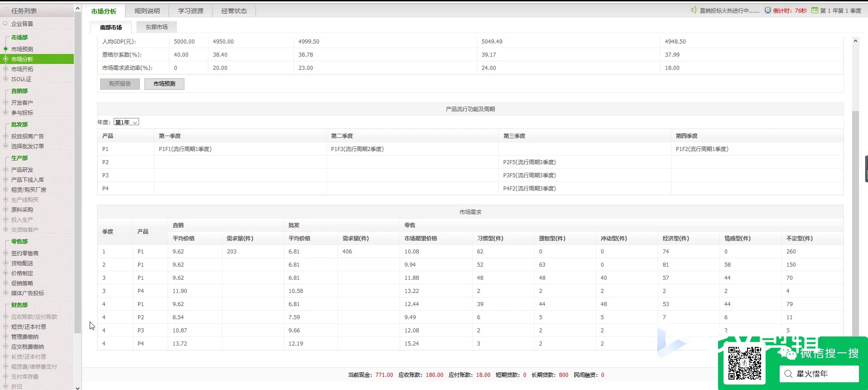Click the 批发 需求量 value 406
Screen dimensions: 868x390
(x=347, y=251)
